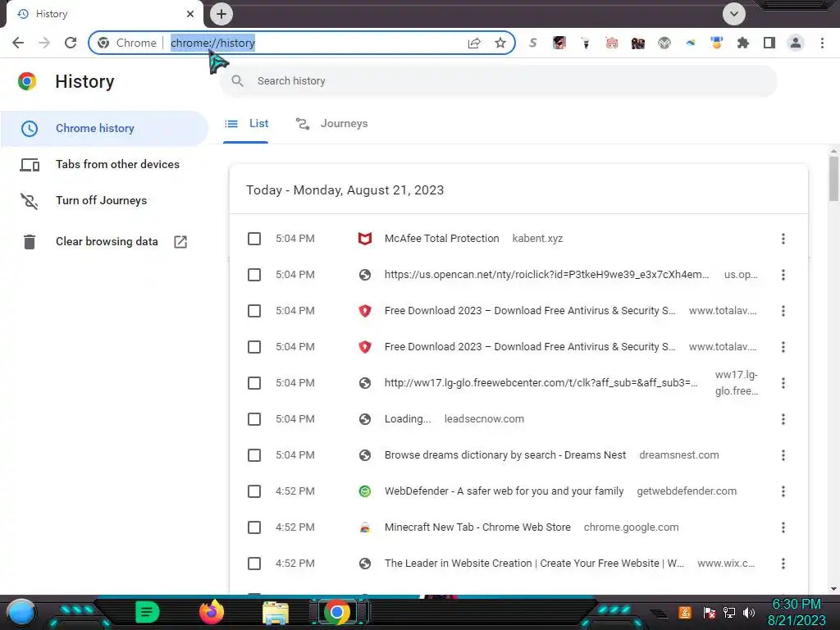Viewport: 840px width, 630px height.
Task: Check the us.opencan.net entry checkbox
Action: coord(254,275)
